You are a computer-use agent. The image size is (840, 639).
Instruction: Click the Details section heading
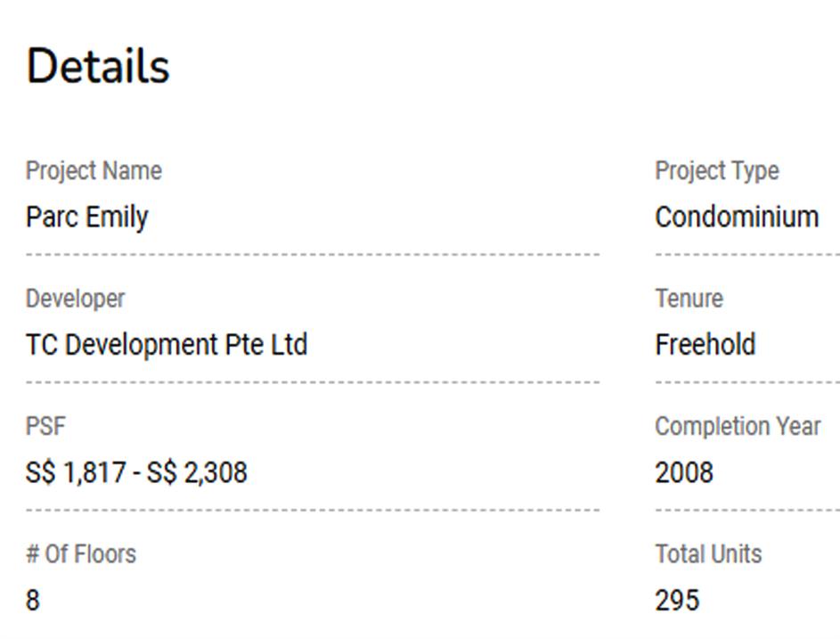(x=98, y=67)
